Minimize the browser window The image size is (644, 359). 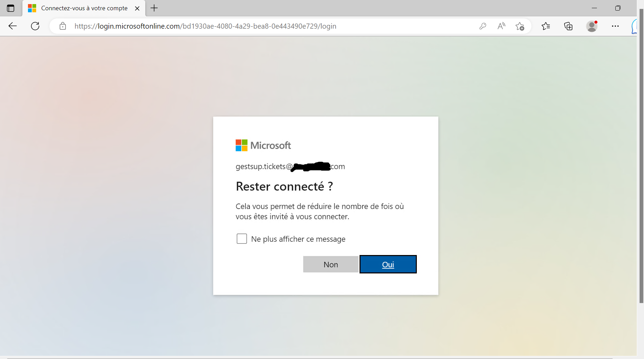[594, 8]
